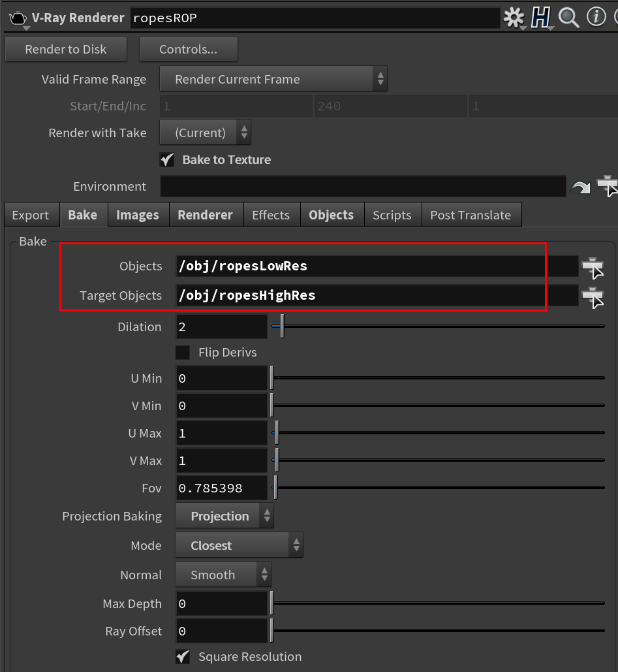Toggle the Bake to Texture checkbox

(x=167, y=160)
